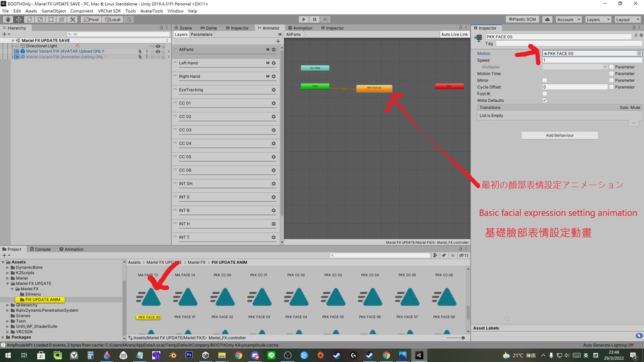Open settings gear for CC 03 layer
This screenshot has width=644, height=362.
[274, 130]
